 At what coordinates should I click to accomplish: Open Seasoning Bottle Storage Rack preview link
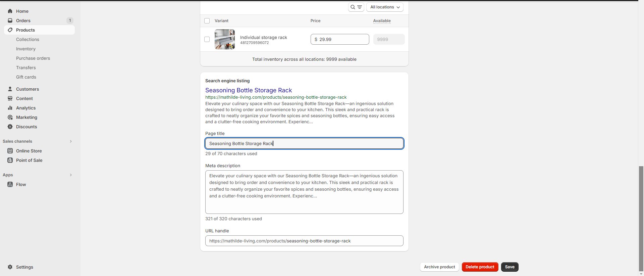(x=249, y=90)
